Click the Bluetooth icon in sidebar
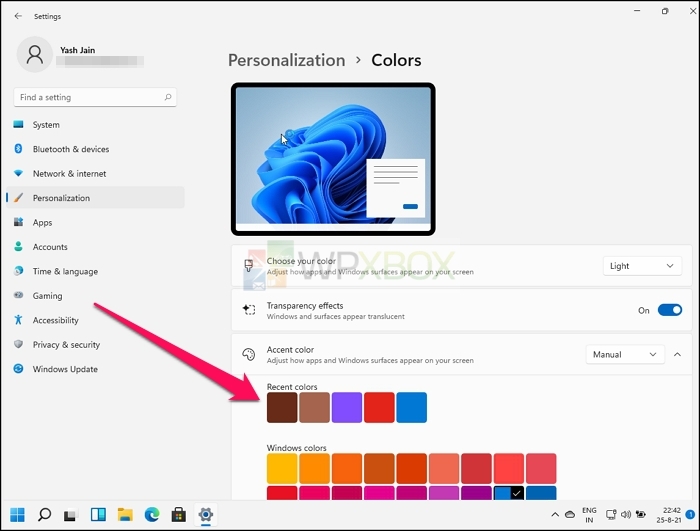 (x=18, y=149)
